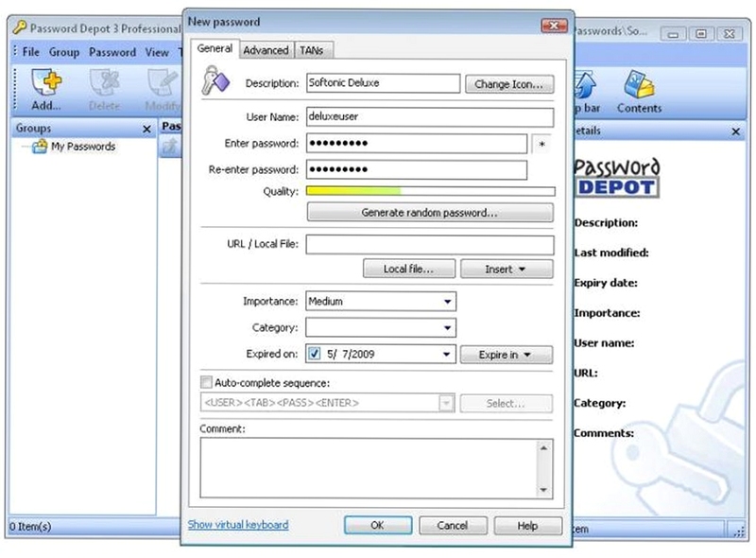Viewport: 756px width, 558px height.
Task: Click the small toolbar icon under Passwords header
Action: pyautogui.click(x=170, y=146)
